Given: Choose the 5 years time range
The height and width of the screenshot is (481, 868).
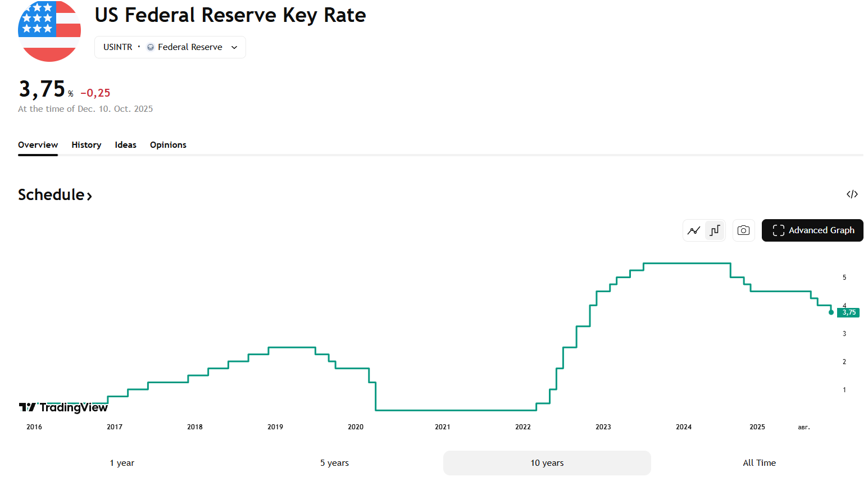Looking at the screenshot, I should point(334,463).
